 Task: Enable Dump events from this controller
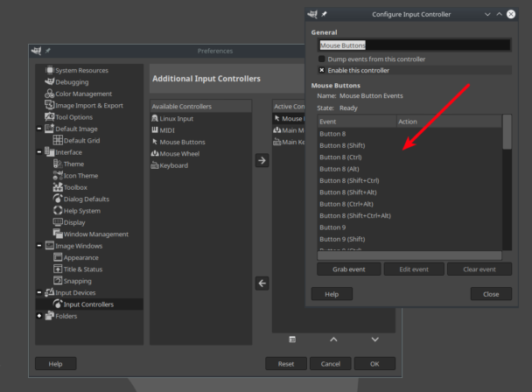click(322, 59)
